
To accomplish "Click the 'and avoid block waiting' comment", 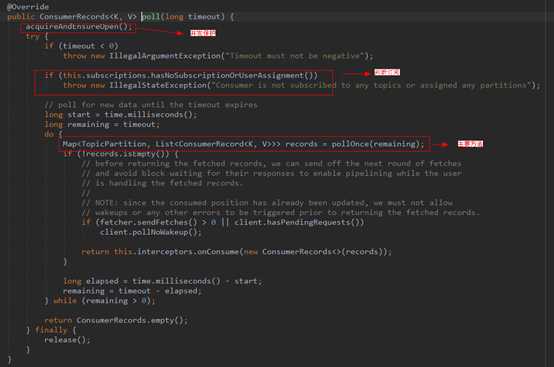I will click(271, 173).
